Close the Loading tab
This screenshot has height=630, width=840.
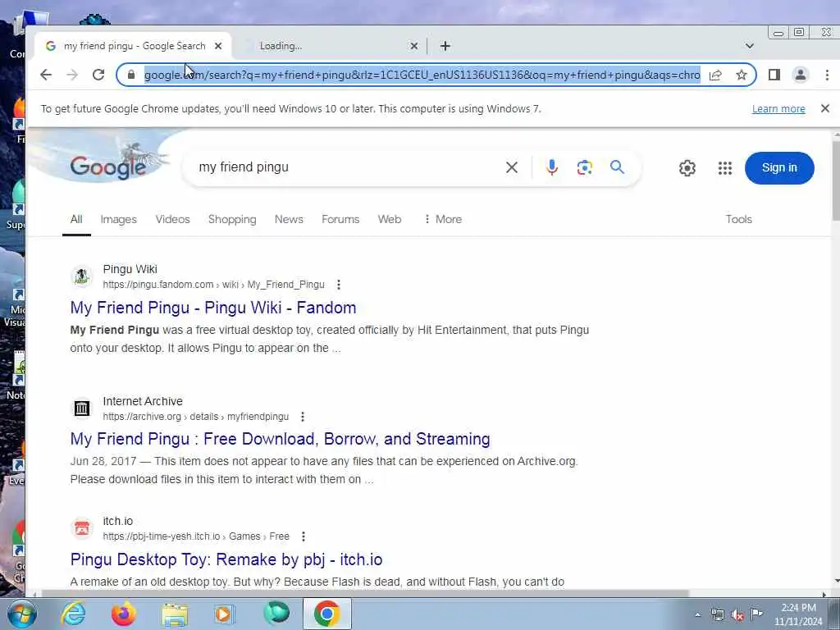tap(413, 46)
